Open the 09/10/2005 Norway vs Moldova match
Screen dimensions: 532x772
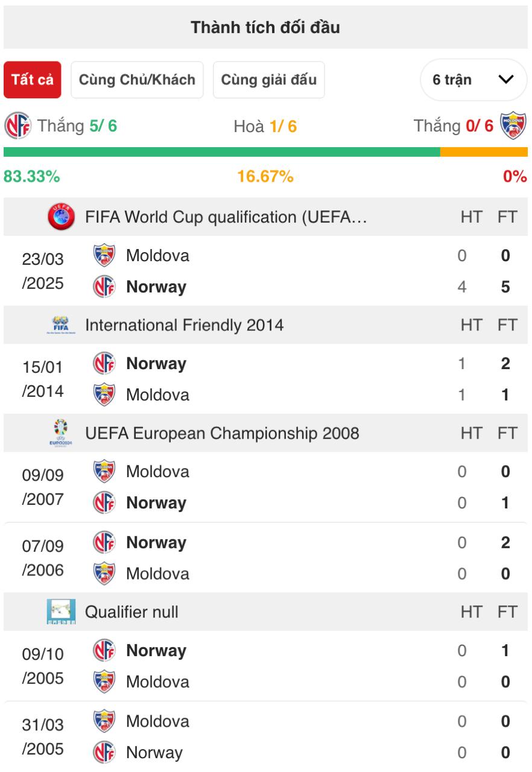266,666
